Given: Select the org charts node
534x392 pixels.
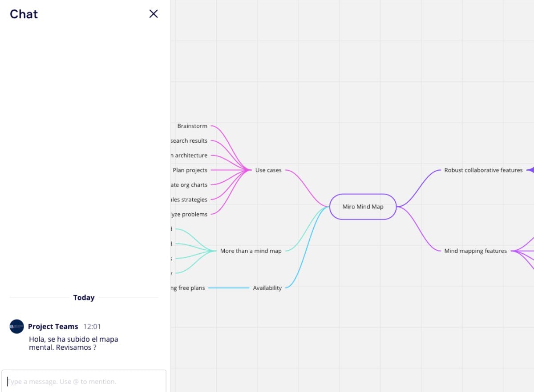Looking at the screenshot, I should (189, 184).
